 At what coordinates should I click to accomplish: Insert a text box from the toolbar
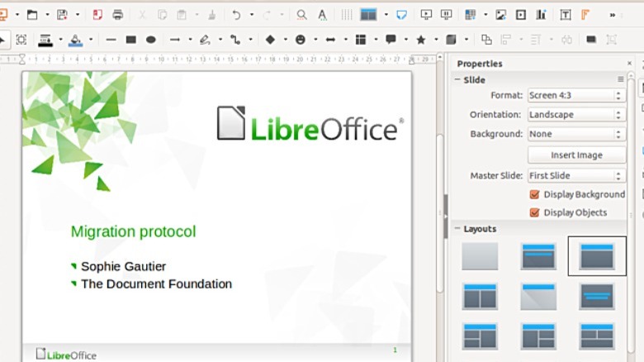566,15
